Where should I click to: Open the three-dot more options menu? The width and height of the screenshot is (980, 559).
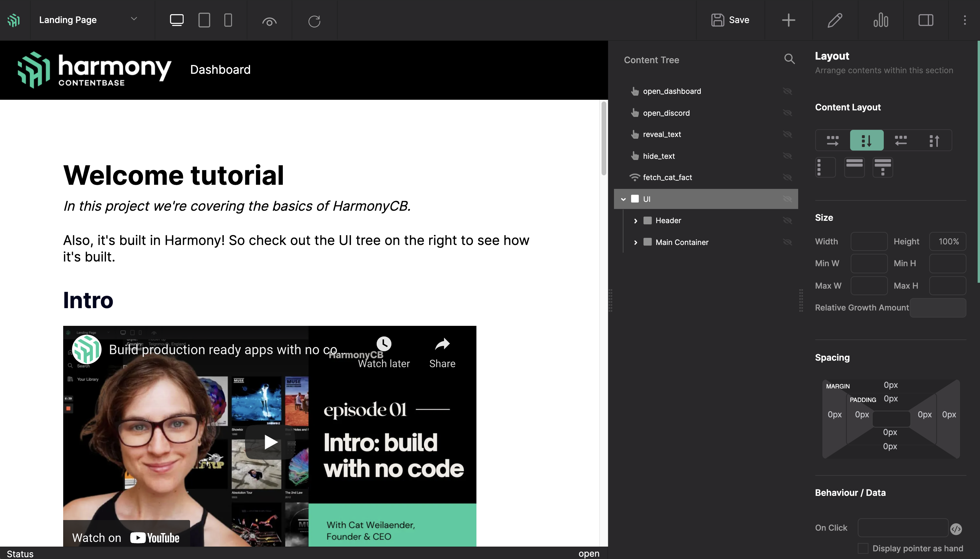pos(965,20)
